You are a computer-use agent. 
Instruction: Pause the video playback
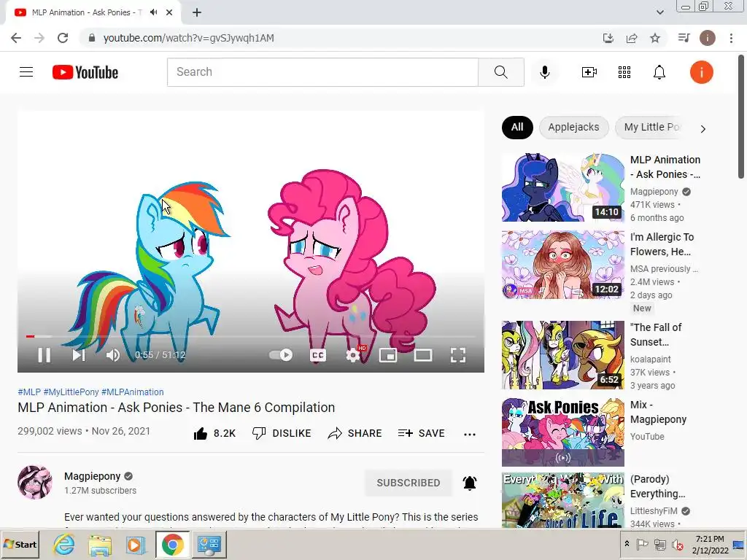[44, 355]
